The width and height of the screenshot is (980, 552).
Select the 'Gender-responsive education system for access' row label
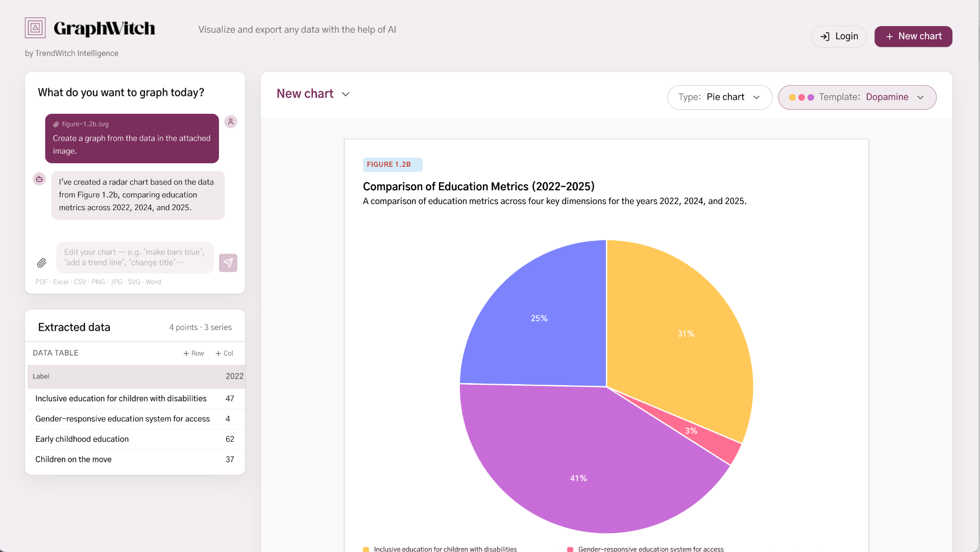(x=122, y=419)
